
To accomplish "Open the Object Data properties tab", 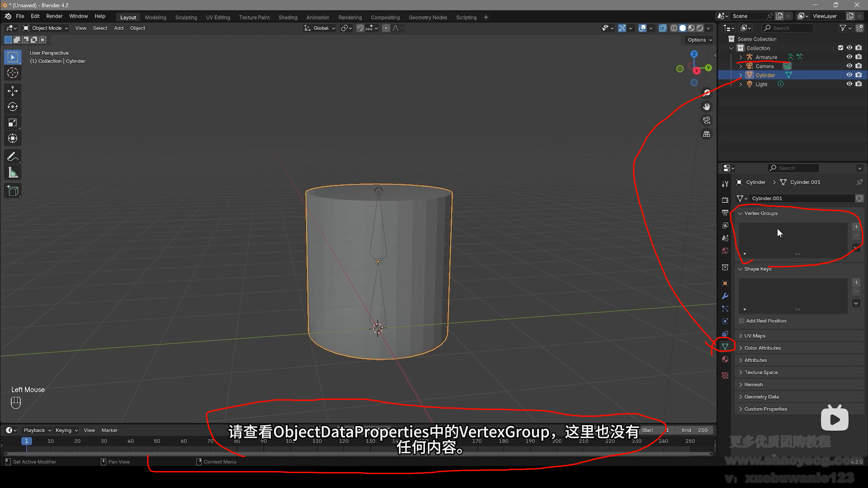I will (725, 346).
